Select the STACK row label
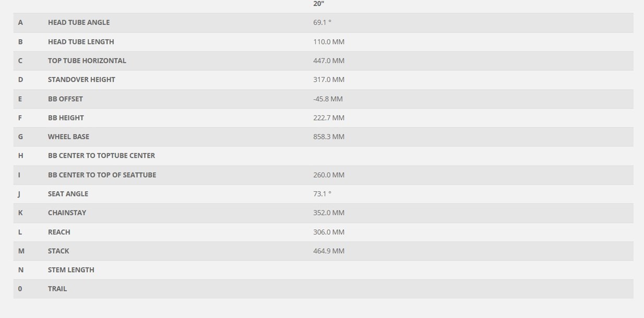Viewport: 644px width, 318px height. pyautogui.click(x=58, y=251)
